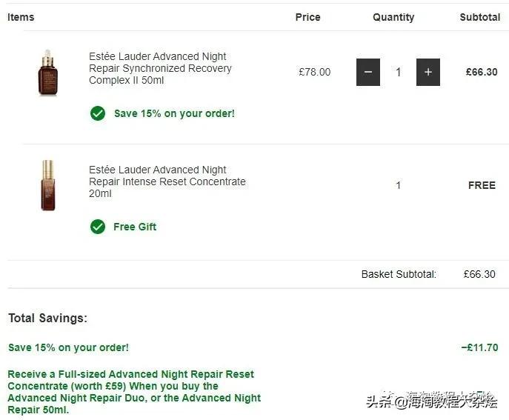509x420 pixels.
Task: Click the Basket Subtotal label
Action: click(x=399, y=274)
